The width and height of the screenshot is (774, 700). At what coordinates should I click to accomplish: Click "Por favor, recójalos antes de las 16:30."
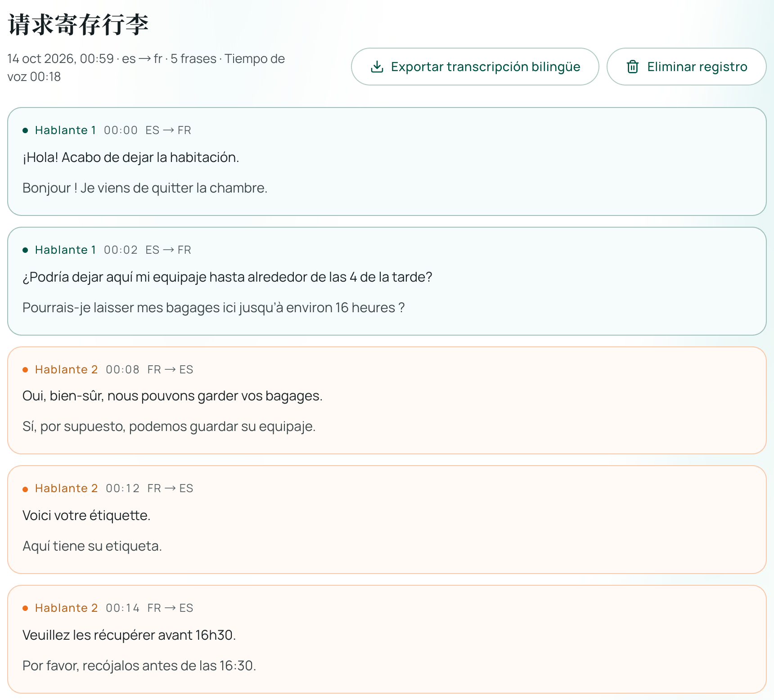[x=139, y=666]
